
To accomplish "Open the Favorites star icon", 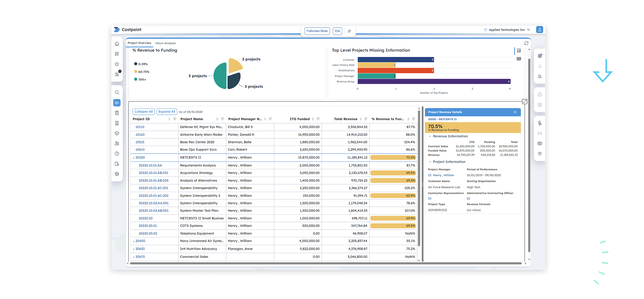I will coord(117,64).
